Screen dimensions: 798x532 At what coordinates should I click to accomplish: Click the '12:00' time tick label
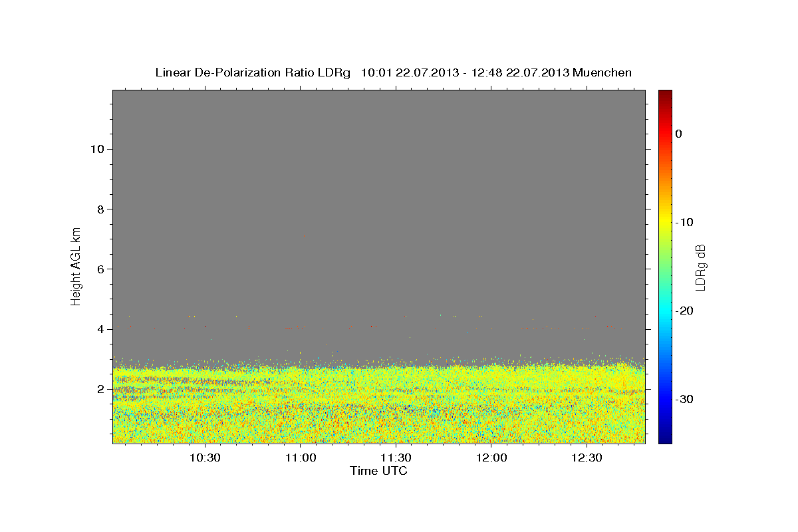(492, 458)
